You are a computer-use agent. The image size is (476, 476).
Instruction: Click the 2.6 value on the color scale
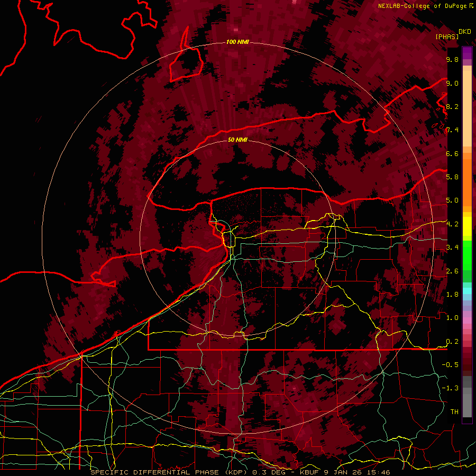pyautogui.click(x=452, y=271)
